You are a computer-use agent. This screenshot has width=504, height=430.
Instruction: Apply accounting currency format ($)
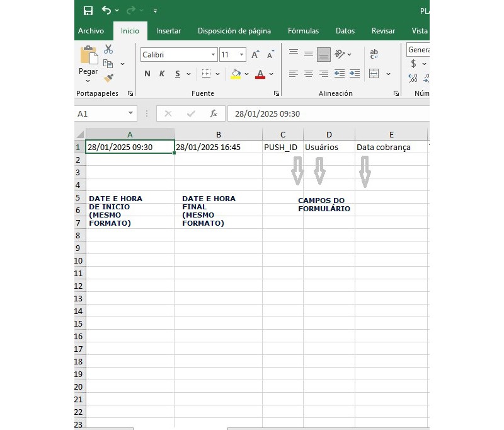pos(413,64)
